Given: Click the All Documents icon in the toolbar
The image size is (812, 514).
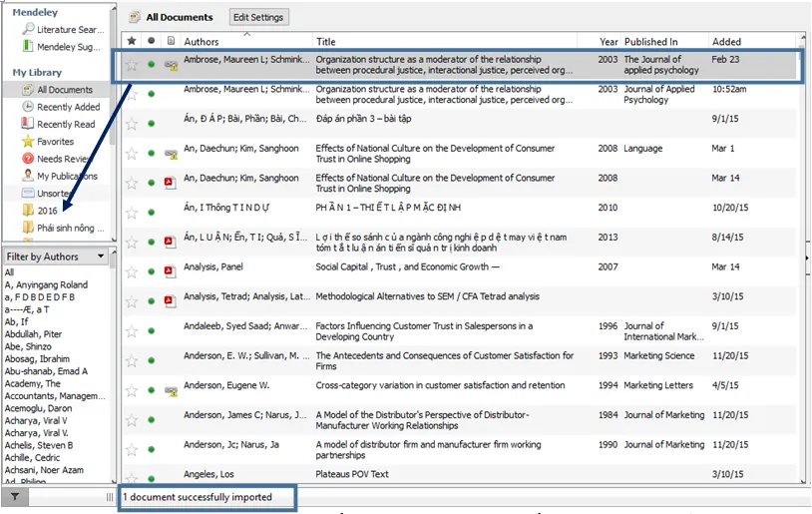Looking at the screenshot, I should [135, 17].
